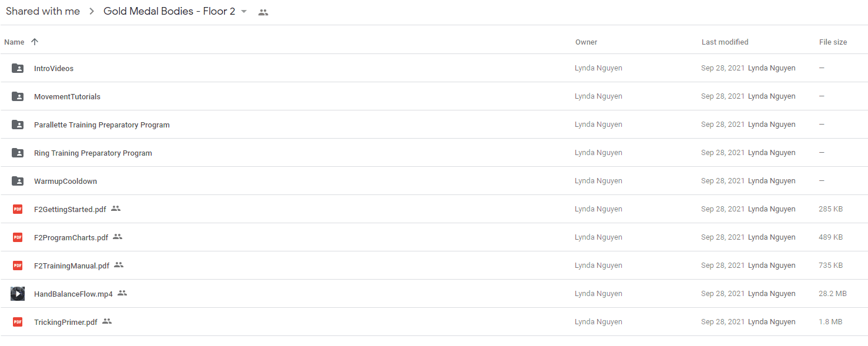Click the File size column header
The width and height of the screenshot is (868, 346).
[833, 42]
